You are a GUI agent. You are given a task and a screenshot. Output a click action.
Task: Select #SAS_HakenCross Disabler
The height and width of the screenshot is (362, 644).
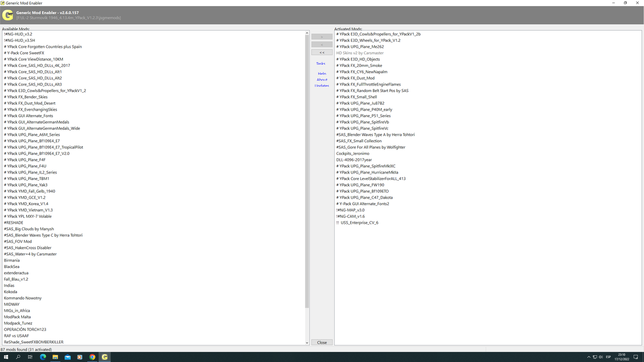pyautogui.click(x=28, y=248)
